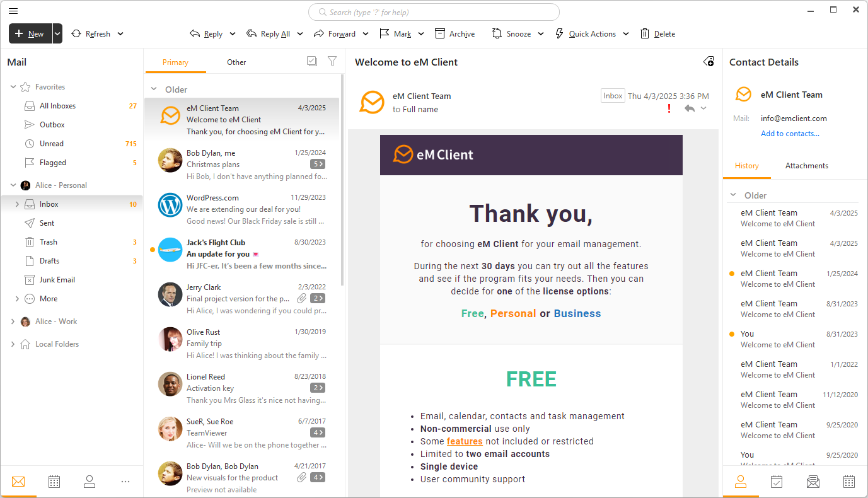
Task: Forward the selected message
Action: (335, 34)
